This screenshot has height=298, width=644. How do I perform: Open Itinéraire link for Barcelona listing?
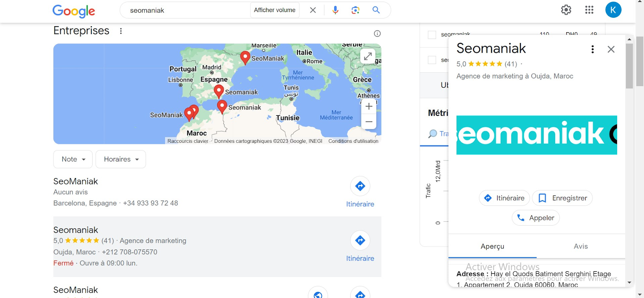click(360, 204)
